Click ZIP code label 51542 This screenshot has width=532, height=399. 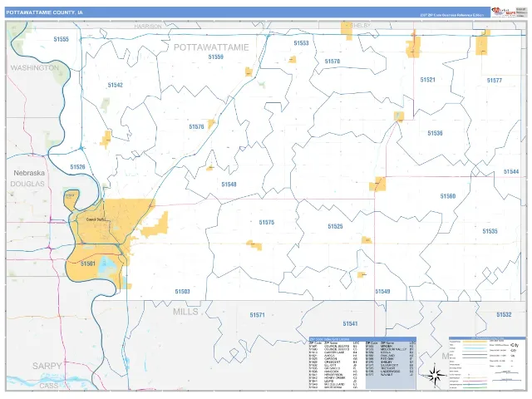click(x=115, y=85)
